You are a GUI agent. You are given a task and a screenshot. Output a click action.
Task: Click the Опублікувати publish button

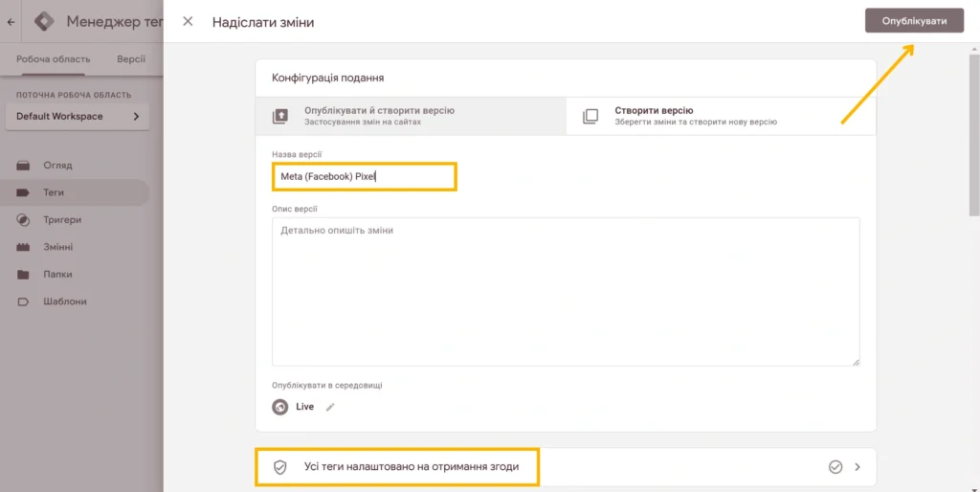click(914, 21)
